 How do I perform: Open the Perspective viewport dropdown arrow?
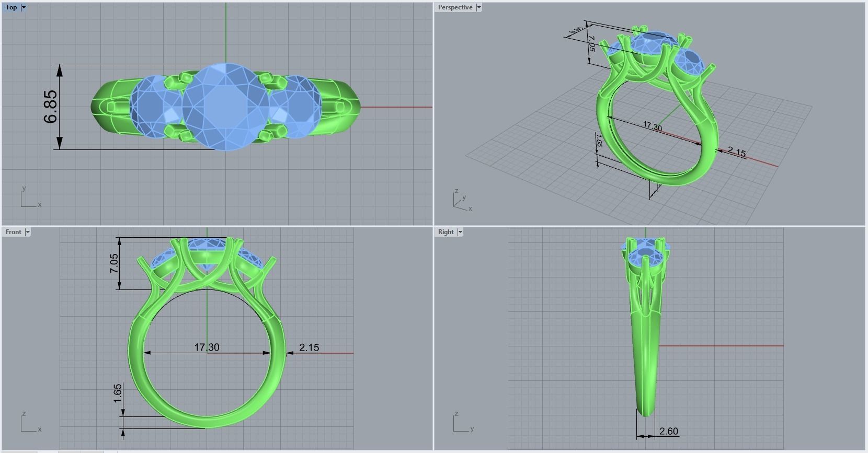pos(478,7)
